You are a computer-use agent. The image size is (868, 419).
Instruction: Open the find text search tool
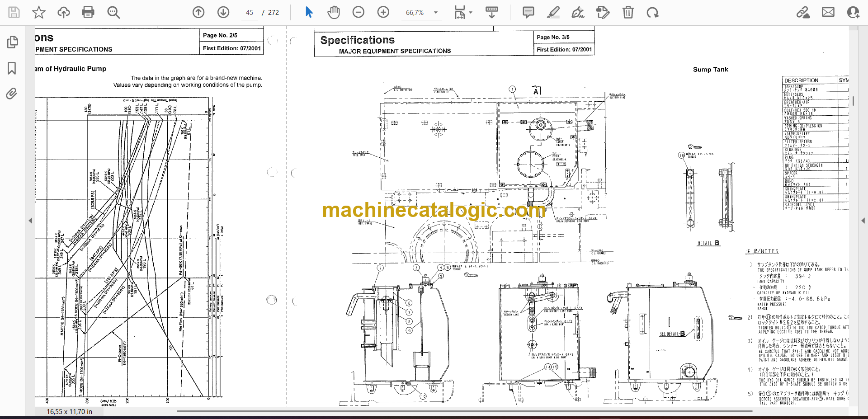tap(113, 12)
